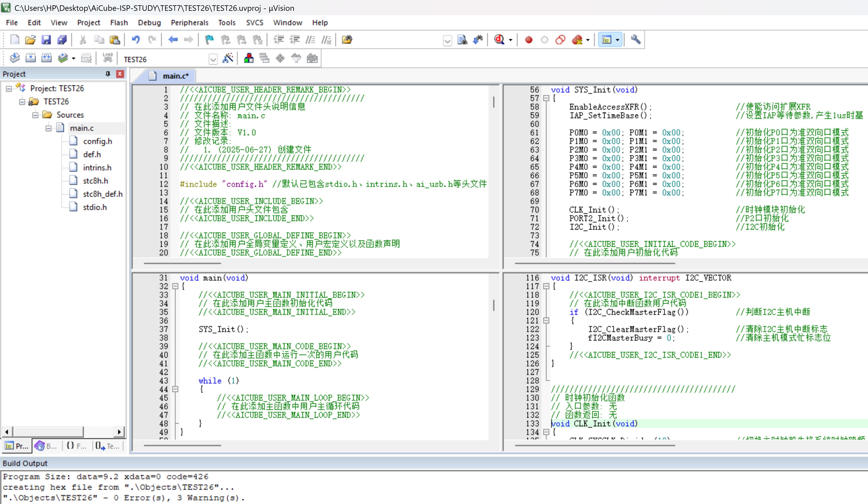Fold the I2C_ISR function at line 117

pos(546,286)
